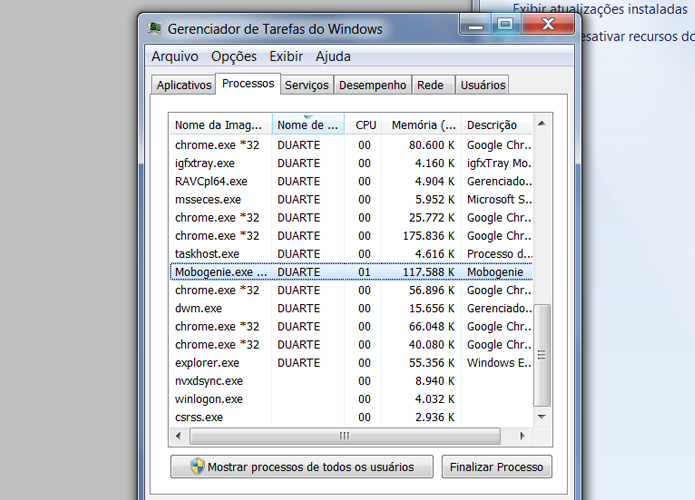The image size is (695, 500).
Task: Click the 117.588 K memory value
Action: tap(429, 272)
